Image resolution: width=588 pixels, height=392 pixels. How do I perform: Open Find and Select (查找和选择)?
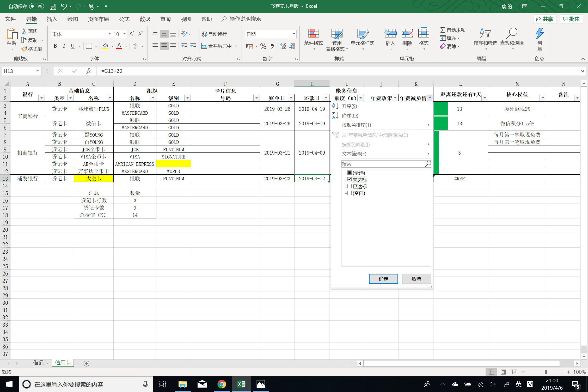(512, 39)
